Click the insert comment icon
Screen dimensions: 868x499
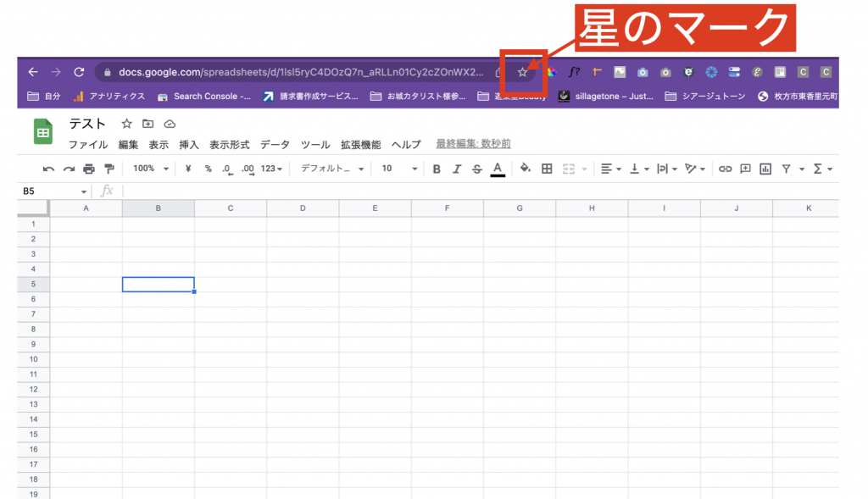tap(745, 169)
